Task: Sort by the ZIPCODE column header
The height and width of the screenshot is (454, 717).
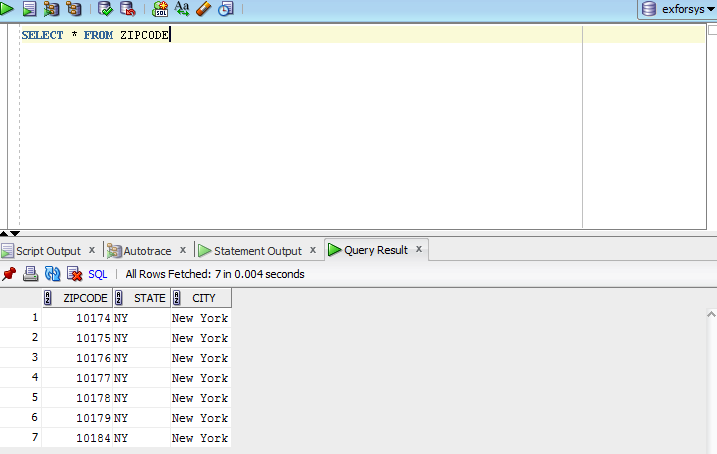Action: click(x=85, y=298)
